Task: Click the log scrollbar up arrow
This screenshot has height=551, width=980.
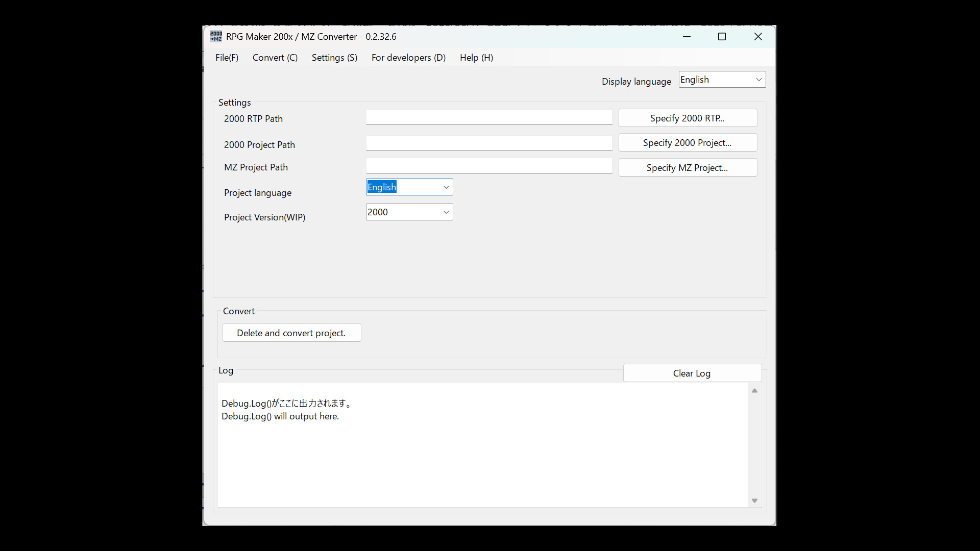Action: pyautogui.click(x=754, y=391)
